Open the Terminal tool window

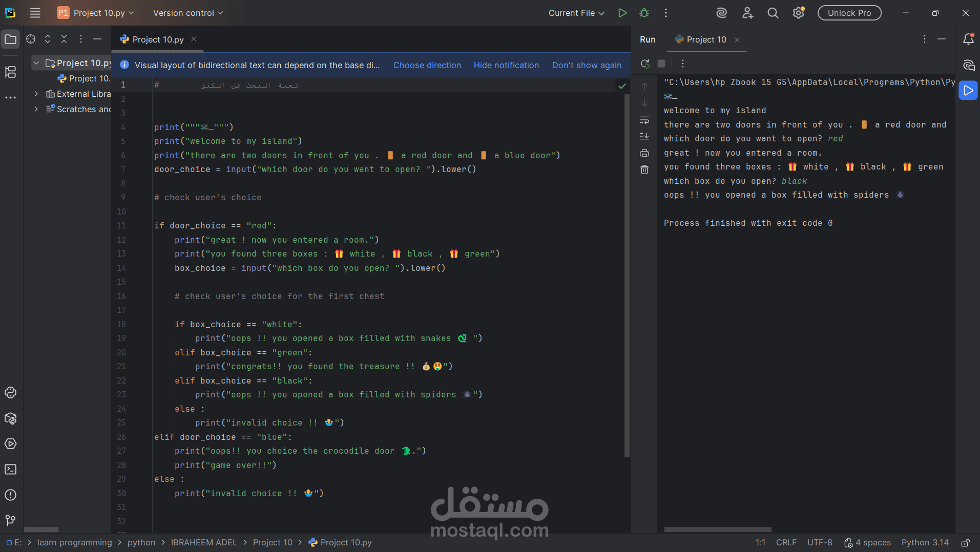10,469
